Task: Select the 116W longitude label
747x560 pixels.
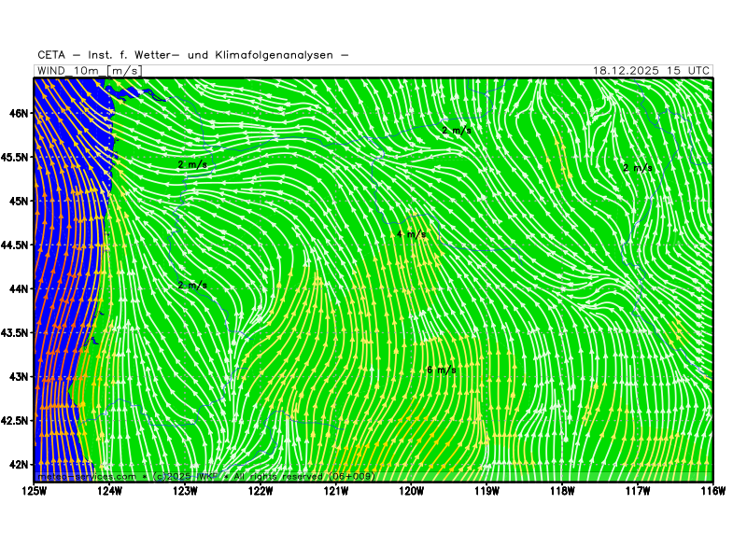Action: 712,490
